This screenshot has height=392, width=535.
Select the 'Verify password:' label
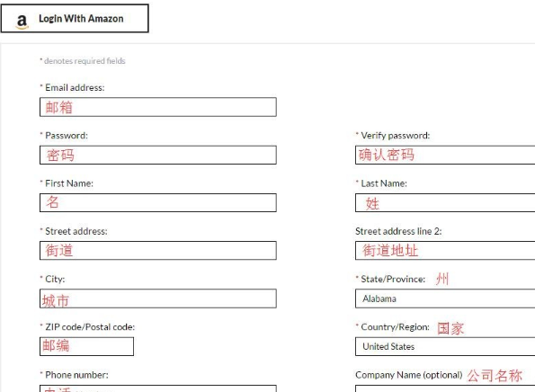(x=395, y=136)
